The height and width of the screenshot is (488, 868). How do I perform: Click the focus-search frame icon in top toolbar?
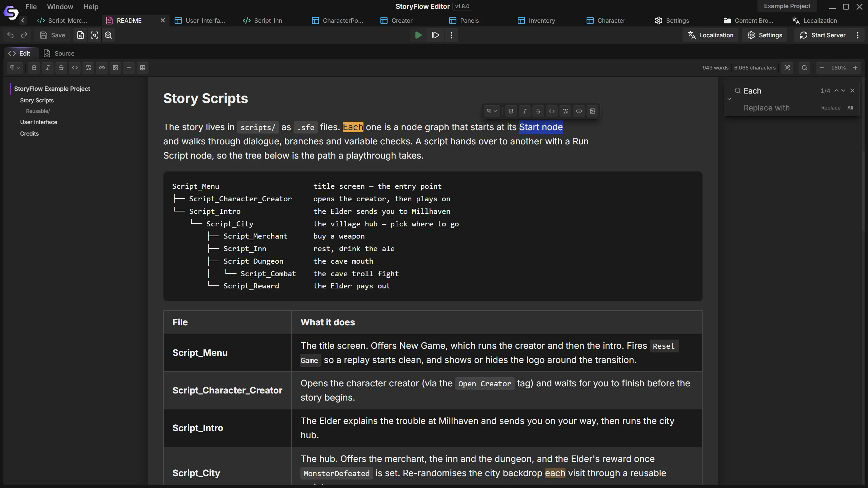click(x=95, y=35)
